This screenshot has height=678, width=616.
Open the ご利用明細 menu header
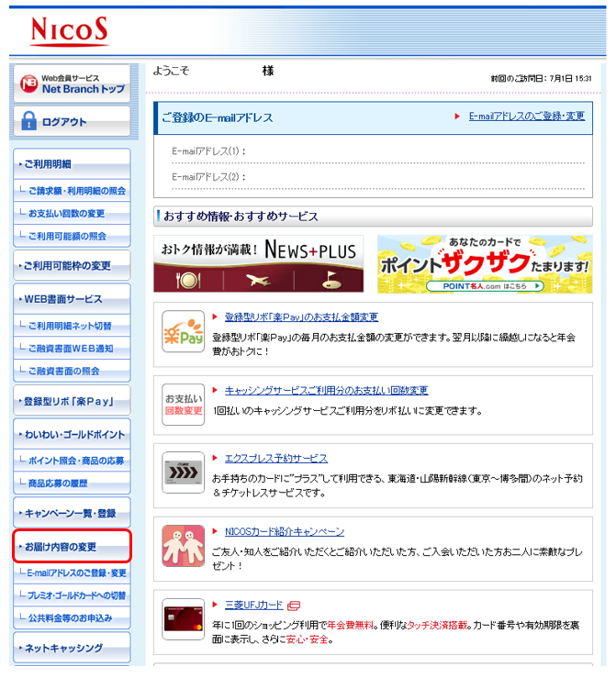[x=72, y=164]
